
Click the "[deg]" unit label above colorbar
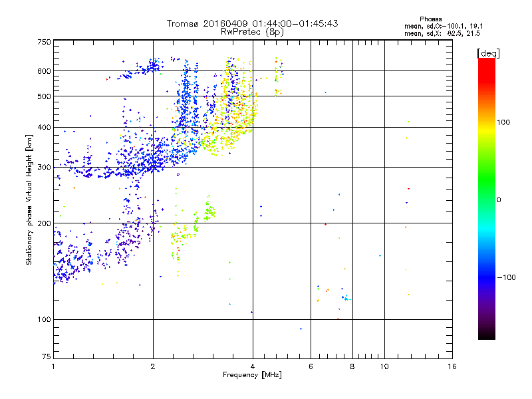coord(488,53)
